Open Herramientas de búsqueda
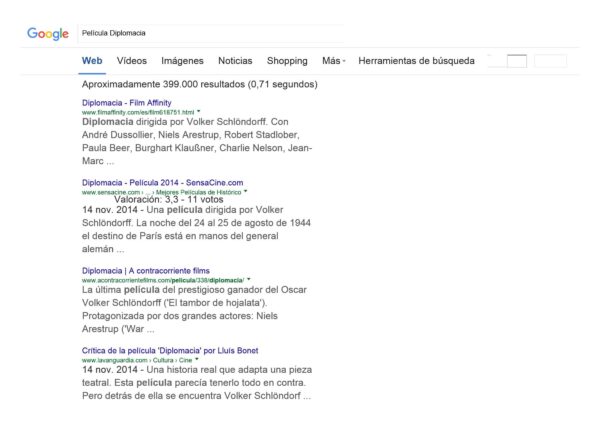Image resolution: width=600 pixels, height=424 pixels. (416, 61)
